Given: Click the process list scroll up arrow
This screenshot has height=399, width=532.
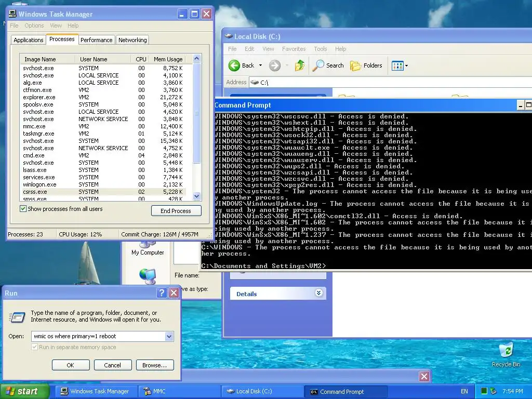Looking at the screenshot, I should tap(196, 59).
